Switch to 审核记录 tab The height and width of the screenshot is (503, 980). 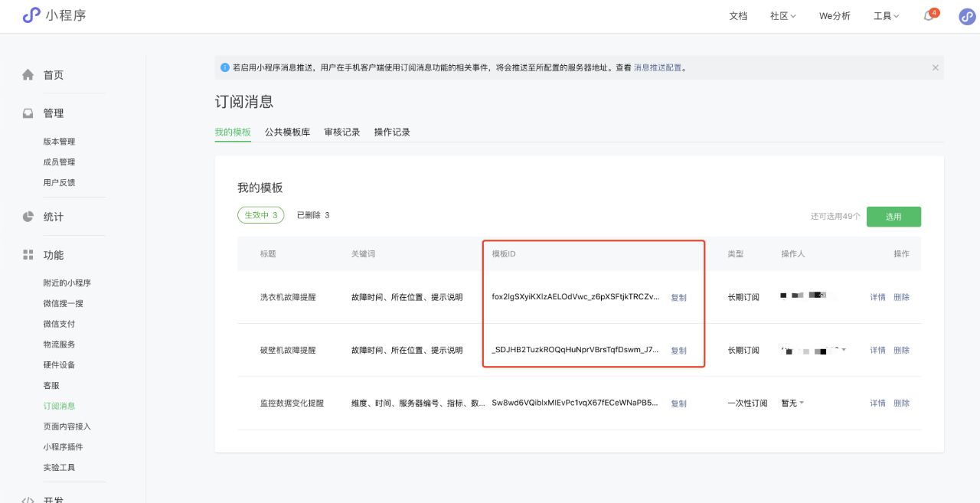coord(341,132)
